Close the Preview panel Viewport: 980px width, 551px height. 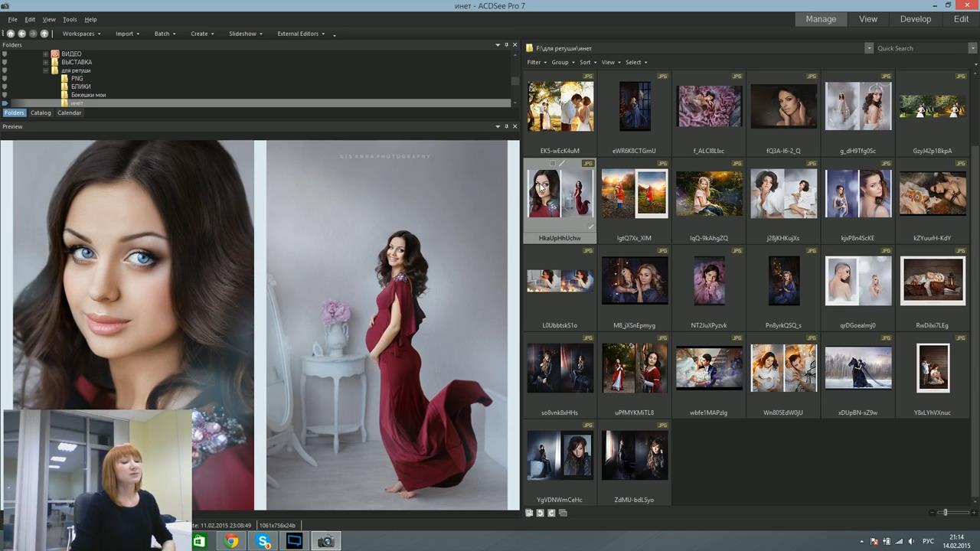(x=514, y=126)
